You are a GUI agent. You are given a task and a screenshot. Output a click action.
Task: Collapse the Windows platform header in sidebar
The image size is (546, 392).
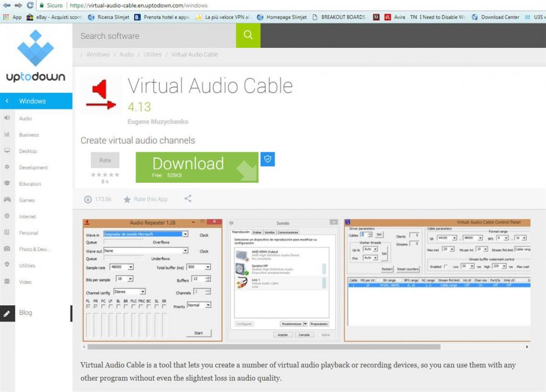(36, 101)
